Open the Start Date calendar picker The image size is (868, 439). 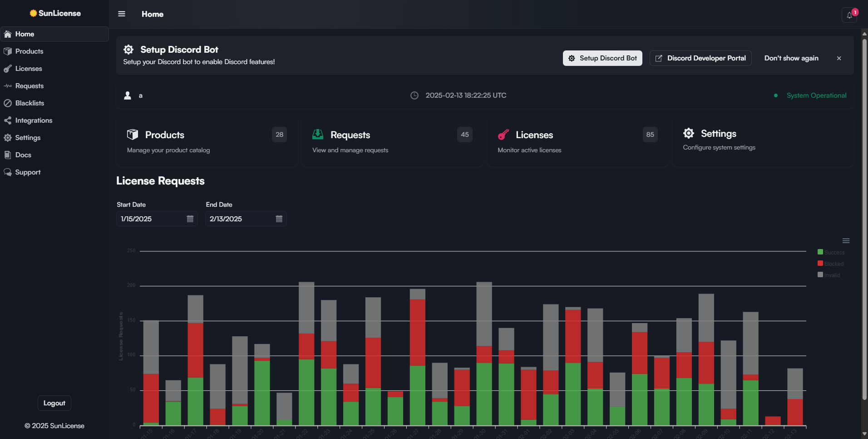tap(190, 219)
